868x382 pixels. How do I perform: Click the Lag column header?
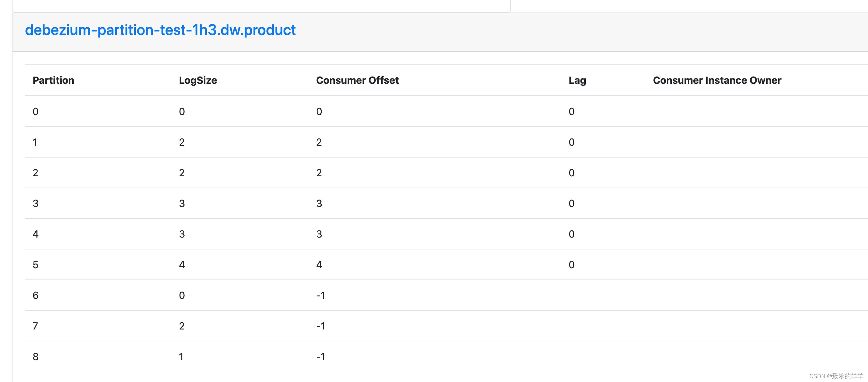pos(577,80)
